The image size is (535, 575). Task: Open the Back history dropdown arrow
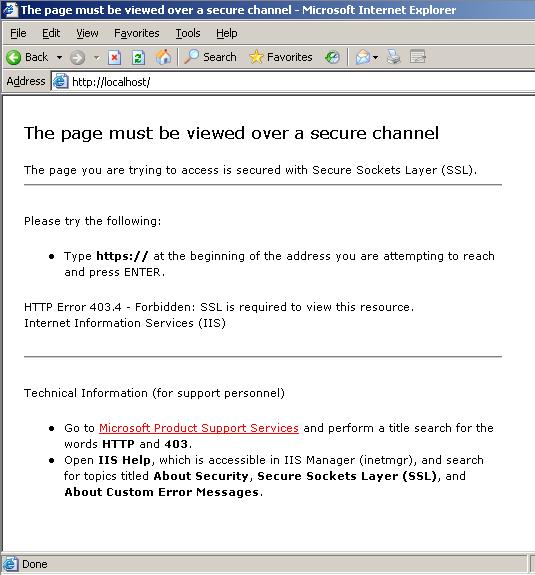[59, 58]
